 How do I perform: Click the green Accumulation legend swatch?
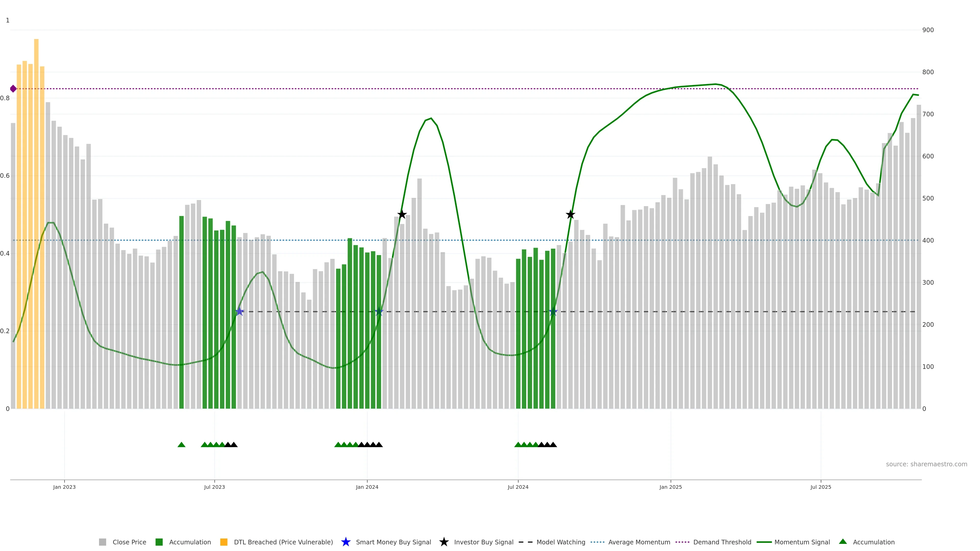159,542
